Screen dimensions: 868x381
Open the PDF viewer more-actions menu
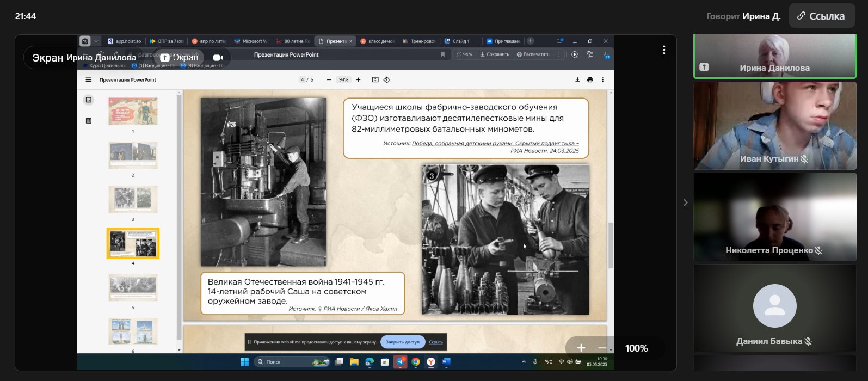pyautogui.click(x=602, y=79)
